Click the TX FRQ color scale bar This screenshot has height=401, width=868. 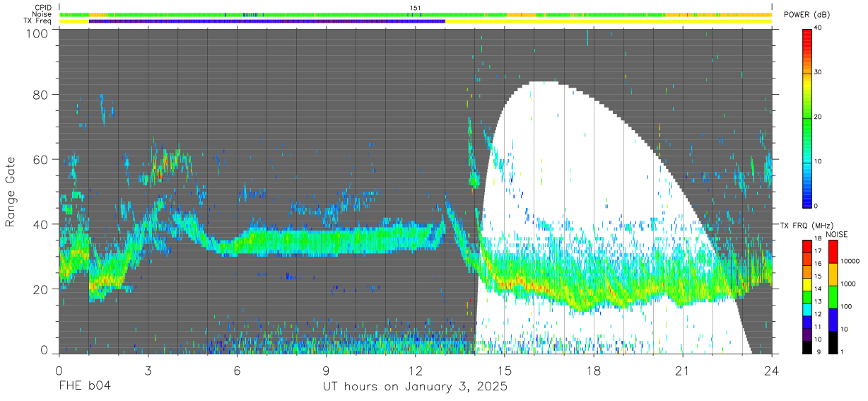click(x=808, y=296)
